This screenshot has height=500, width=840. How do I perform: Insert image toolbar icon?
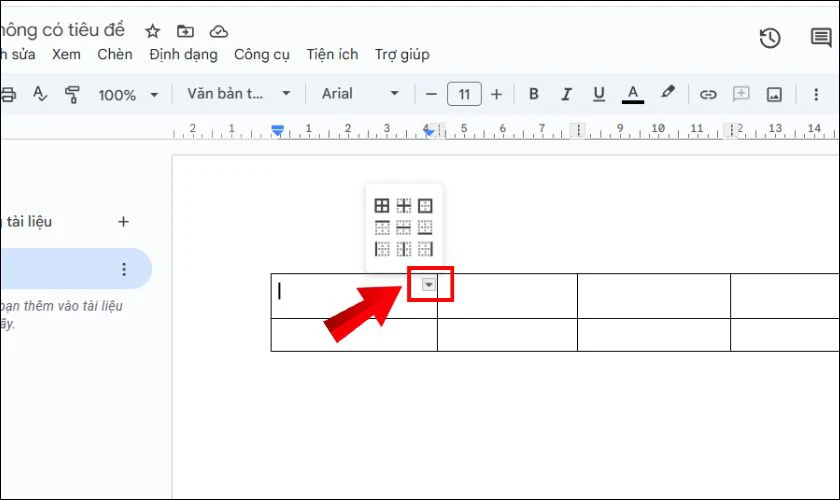[774, 95]
